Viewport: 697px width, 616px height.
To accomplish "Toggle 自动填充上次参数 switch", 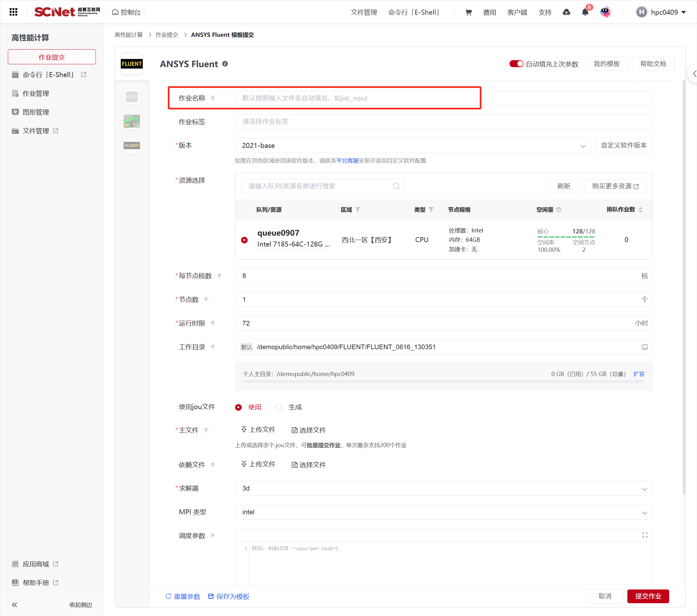I will (516, 64).
